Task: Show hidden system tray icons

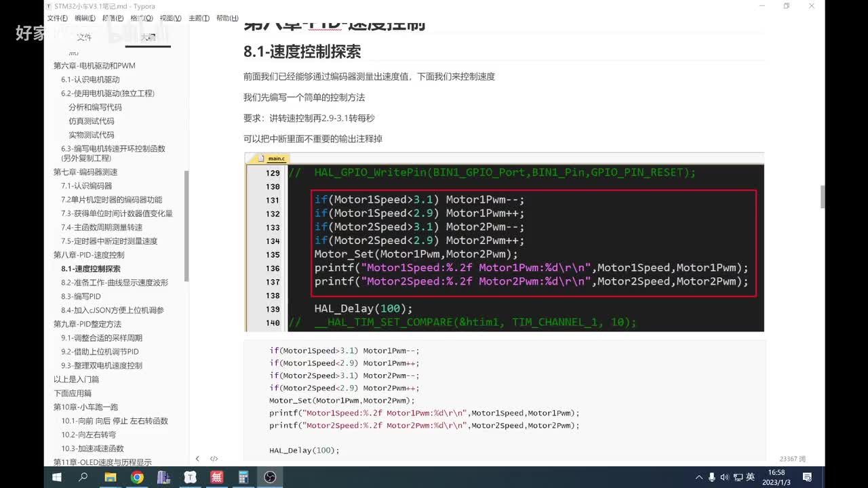Action: 698,477
